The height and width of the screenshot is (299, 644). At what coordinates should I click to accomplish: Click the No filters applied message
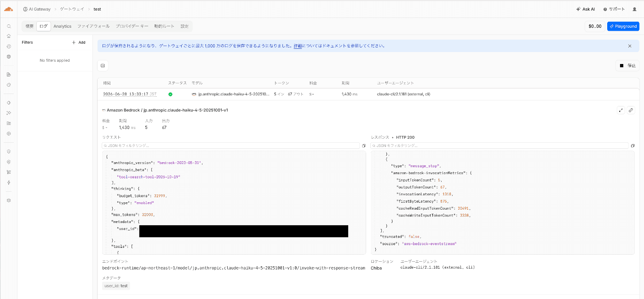pos(55,60)
